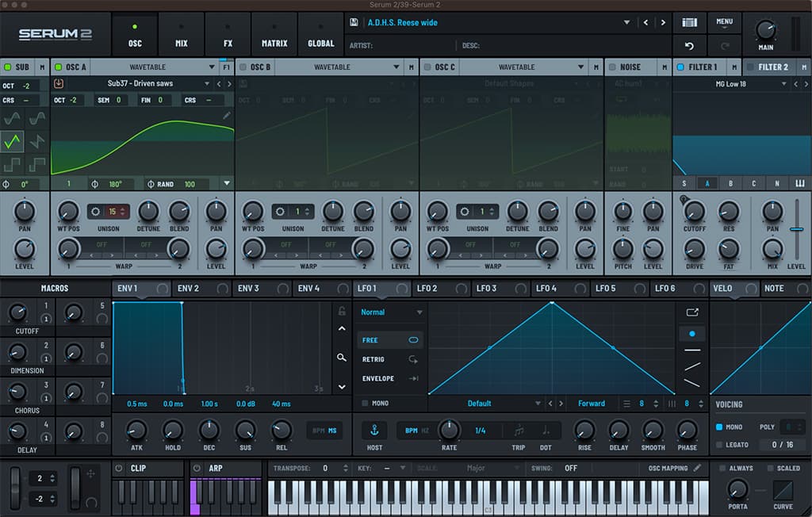
Task: Open the GLOBAL tab
Action: pos(321,35)
